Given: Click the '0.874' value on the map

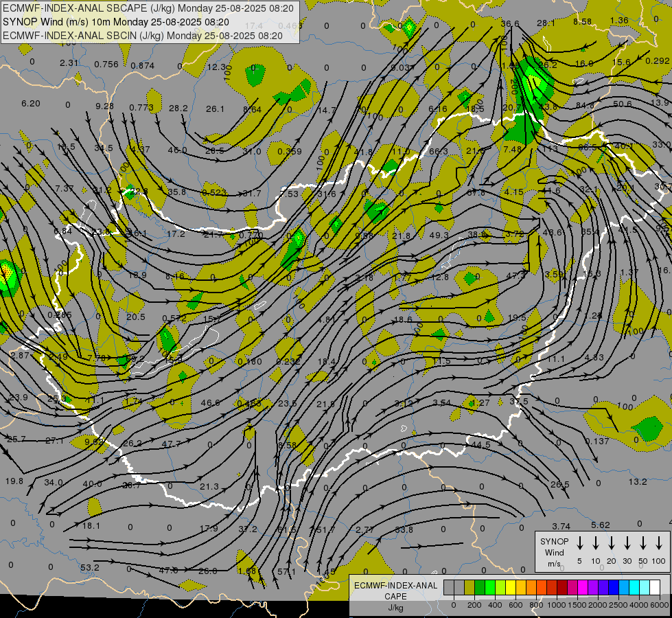Looking at the screenshot, I should [x=143, y=66].
